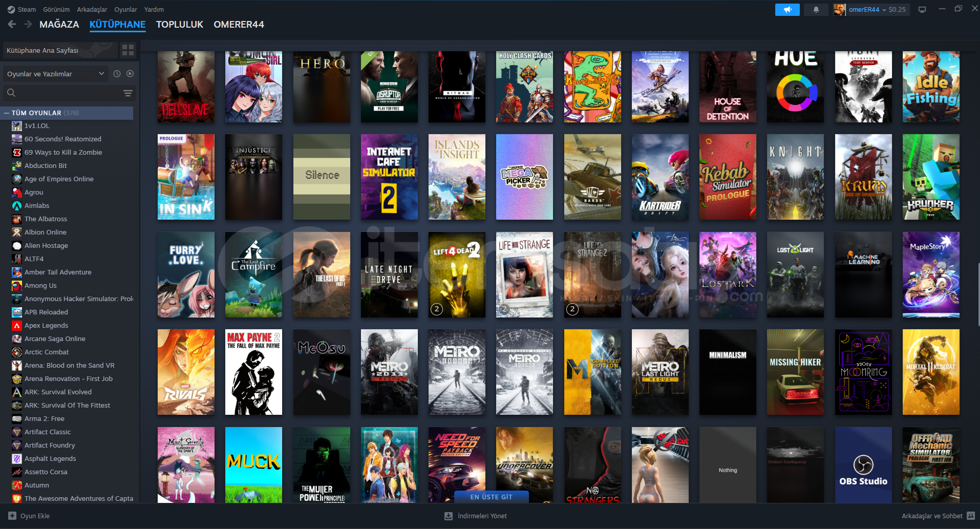980x529 pixels.
Task: Select Agrou icon in sidebar
Action: (17, 192)
